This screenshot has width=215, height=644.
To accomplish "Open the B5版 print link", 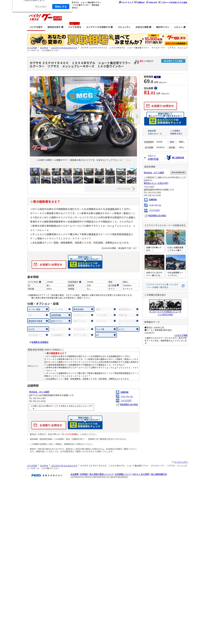I will click(x=156, y=159).
